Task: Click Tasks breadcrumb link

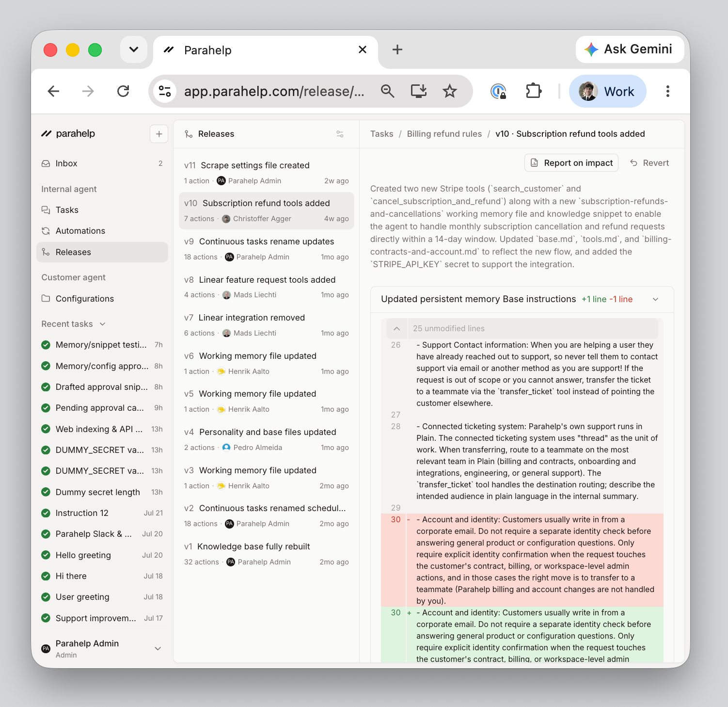Action: [x=381, y=134]
